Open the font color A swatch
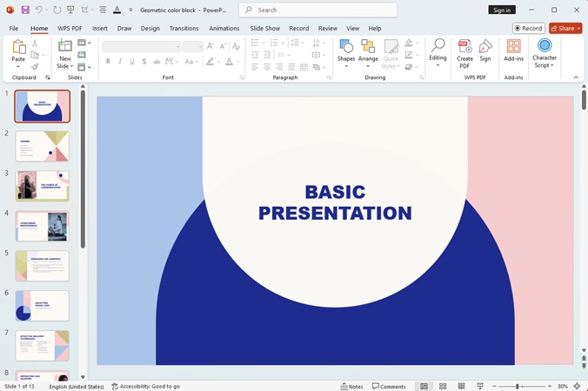 click(229, 62)
